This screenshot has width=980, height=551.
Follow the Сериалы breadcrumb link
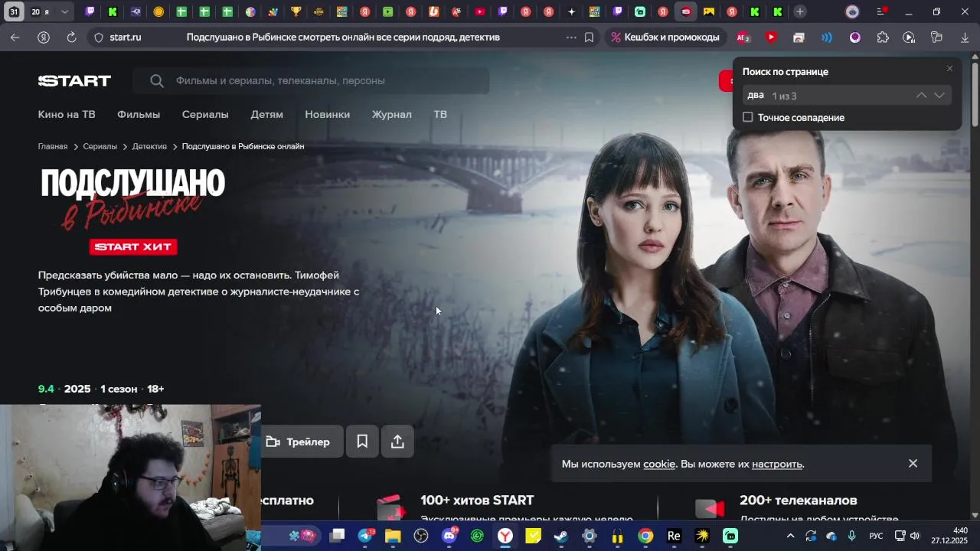pos(100,146)
